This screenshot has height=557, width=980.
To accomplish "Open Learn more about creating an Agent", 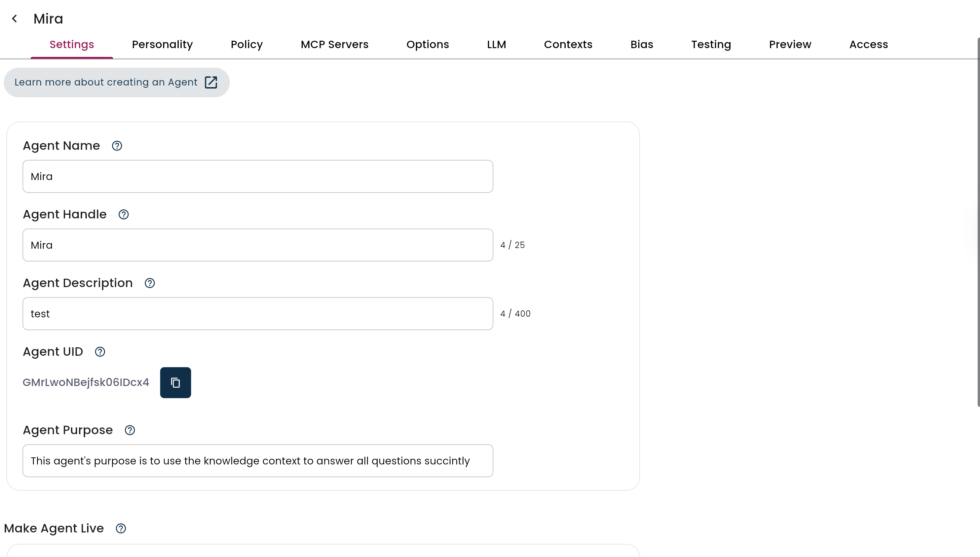I will (x=117, y=82).
